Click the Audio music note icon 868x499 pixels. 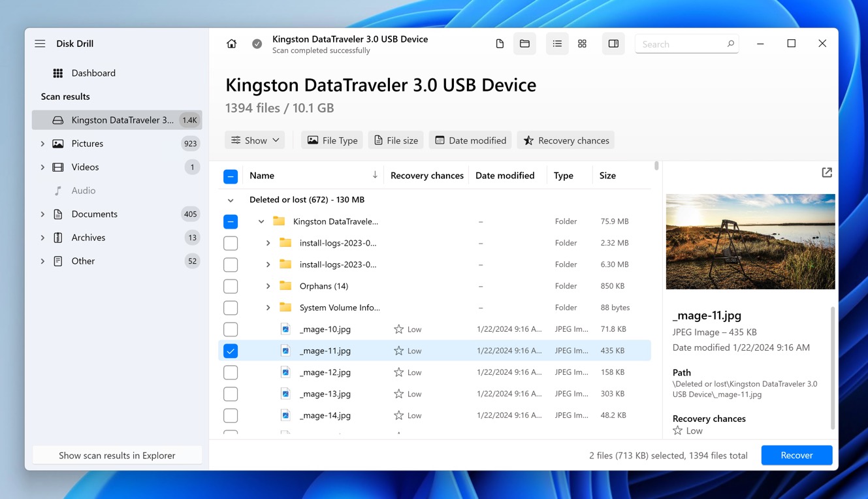click(58, 191)
